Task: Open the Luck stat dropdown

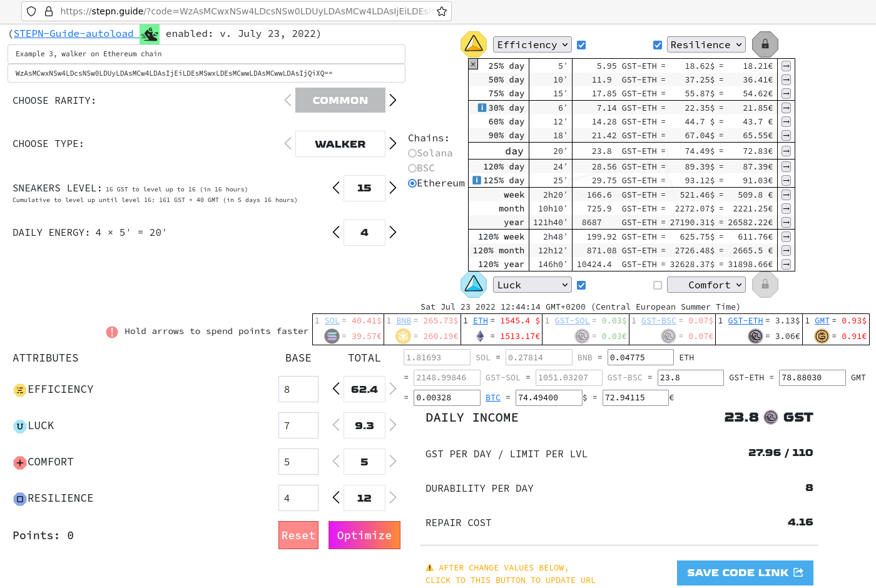Action: (x=532, y=285)
